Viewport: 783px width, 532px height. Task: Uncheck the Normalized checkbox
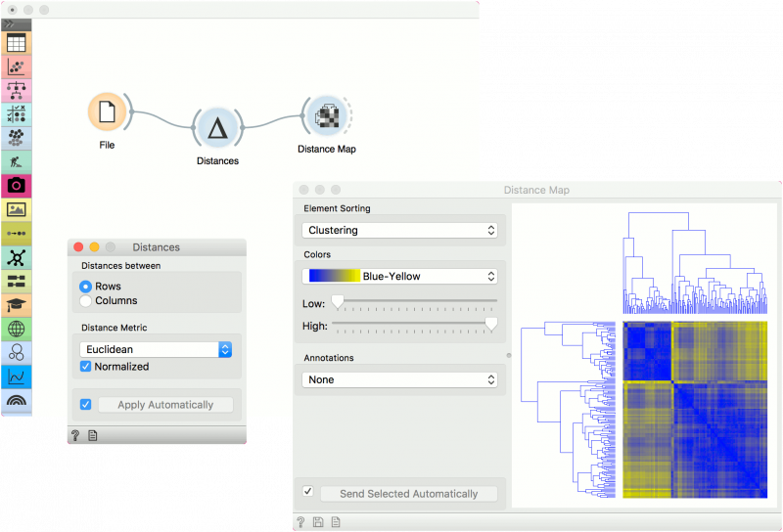86,367
